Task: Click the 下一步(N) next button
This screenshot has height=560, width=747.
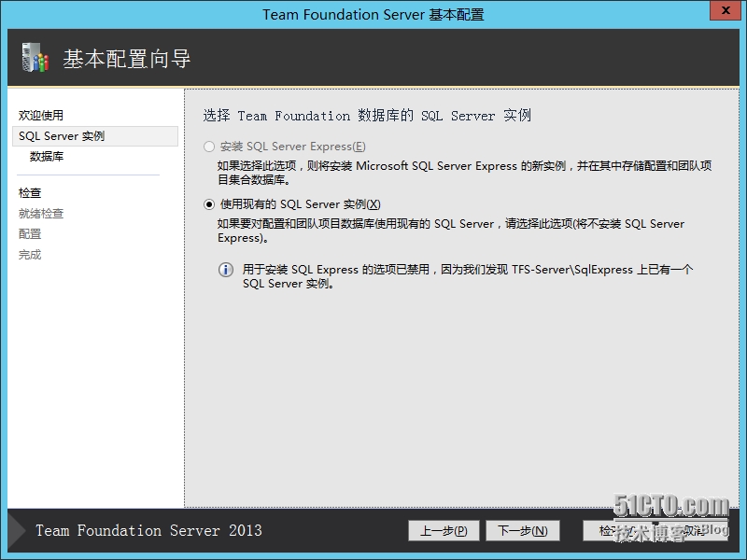Action: (523, 530)
